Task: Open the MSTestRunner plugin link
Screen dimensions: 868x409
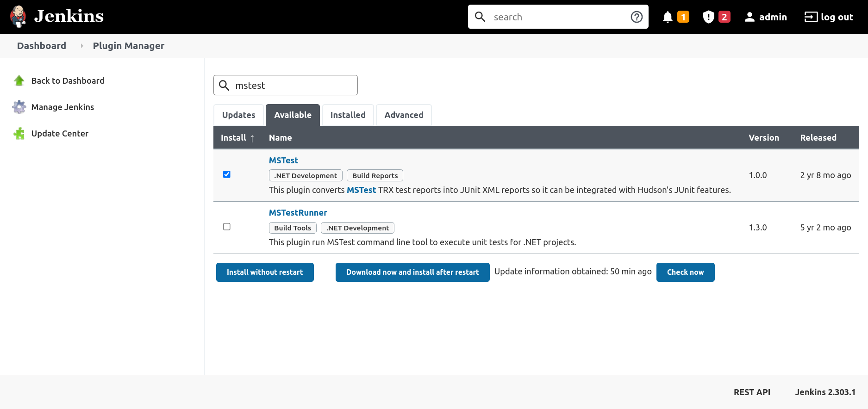Action: coord(298,213)
